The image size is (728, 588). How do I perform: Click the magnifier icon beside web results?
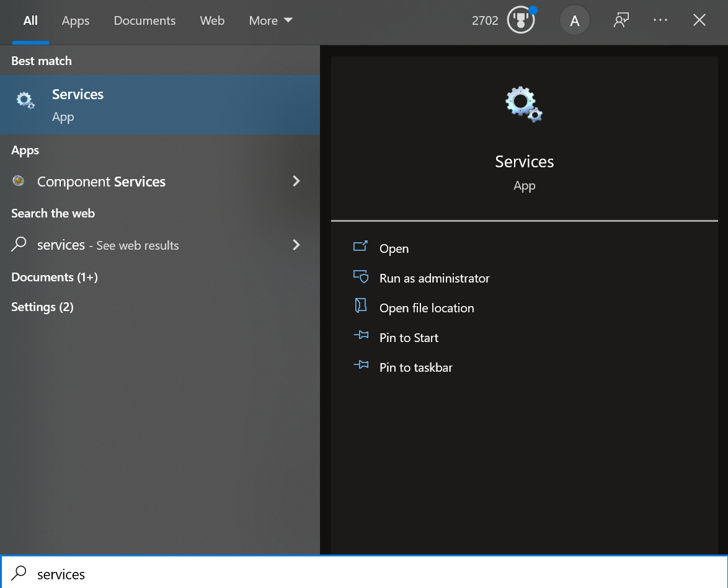[19, 244]
